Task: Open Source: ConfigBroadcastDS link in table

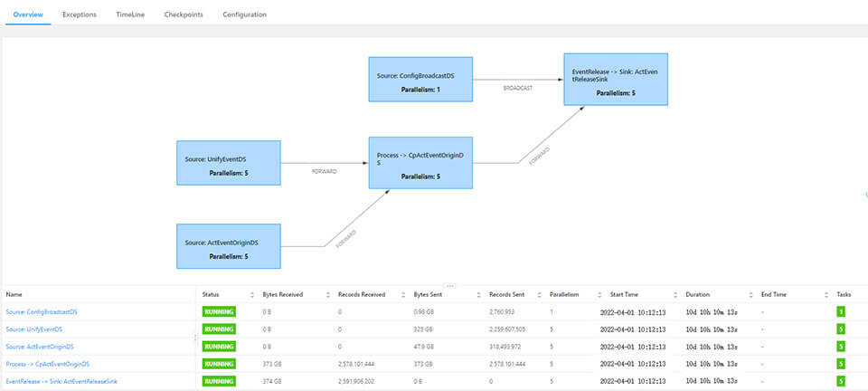Action: (x=42, y=312)
